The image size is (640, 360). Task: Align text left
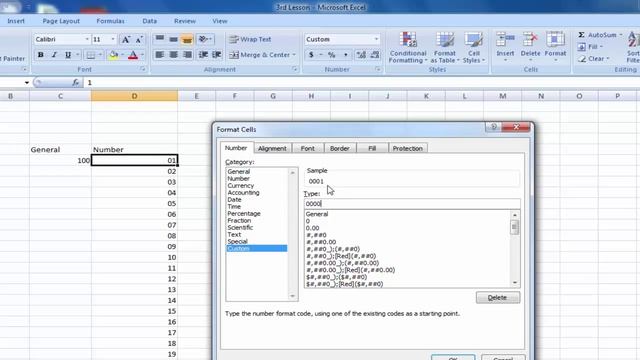[x=160, y=54]
